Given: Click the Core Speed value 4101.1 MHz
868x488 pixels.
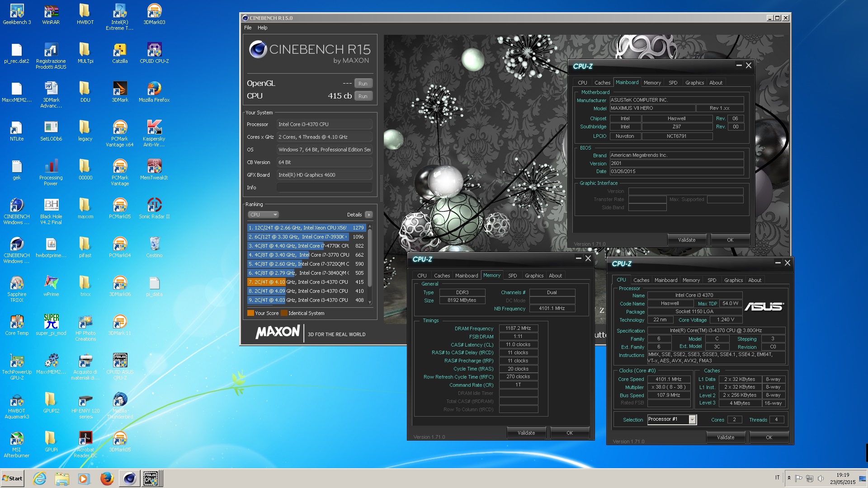Looking at the screenshot, I should (669, 380).
